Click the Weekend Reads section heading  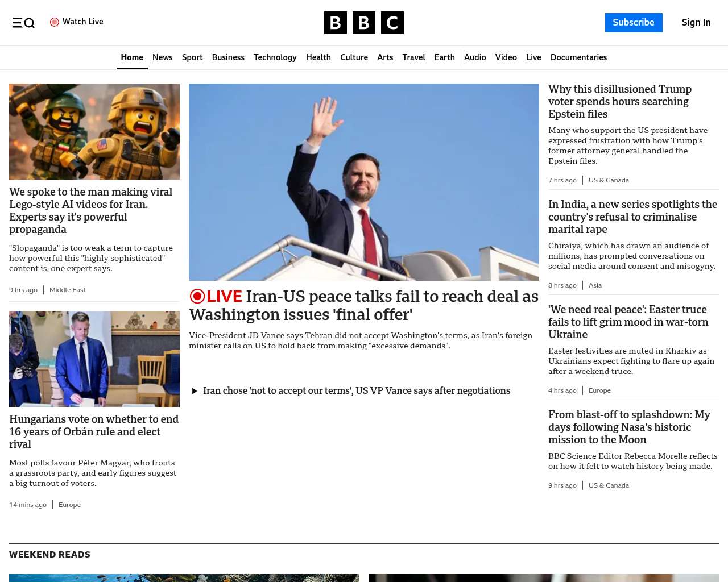click(49, 555)
